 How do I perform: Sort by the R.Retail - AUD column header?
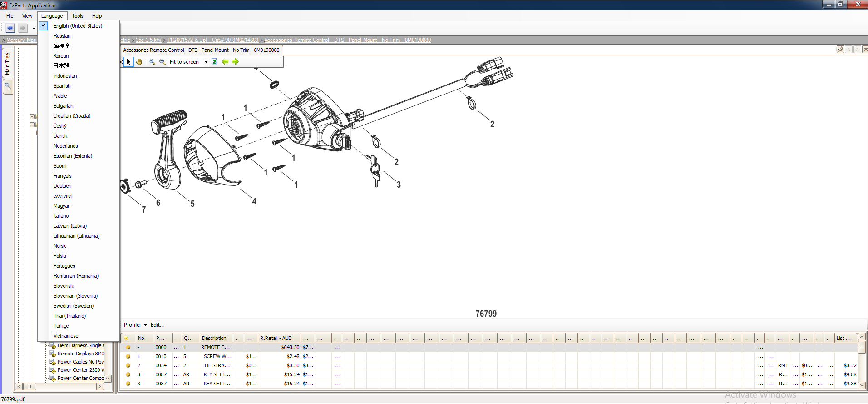[x=279, y=338]
